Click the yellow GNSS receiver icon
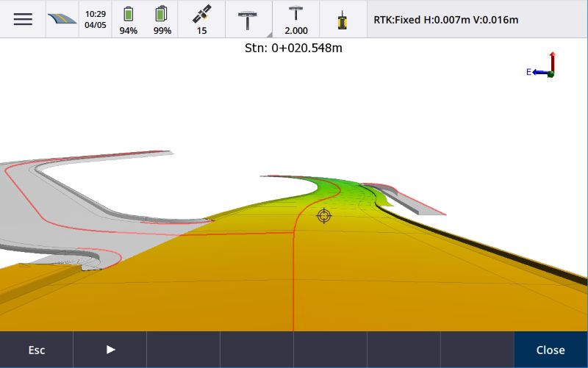The image size is (588, 368). (x=342, y=19)
